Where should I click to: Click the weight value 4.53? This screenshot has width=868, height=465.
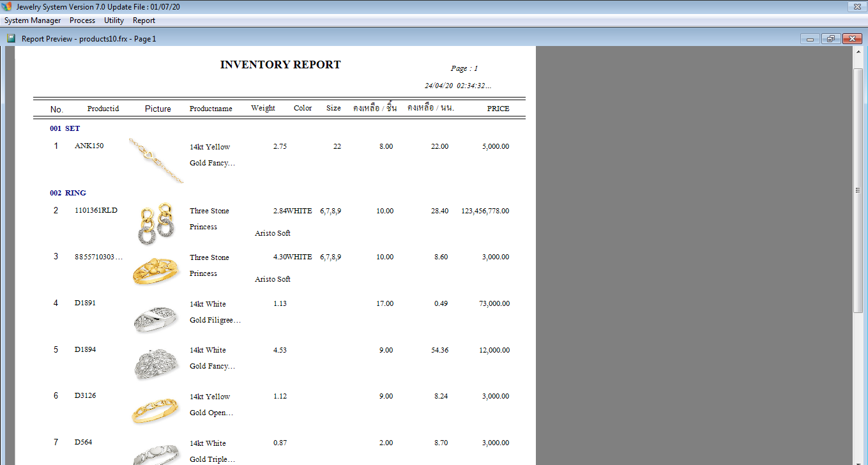[280, 350]
